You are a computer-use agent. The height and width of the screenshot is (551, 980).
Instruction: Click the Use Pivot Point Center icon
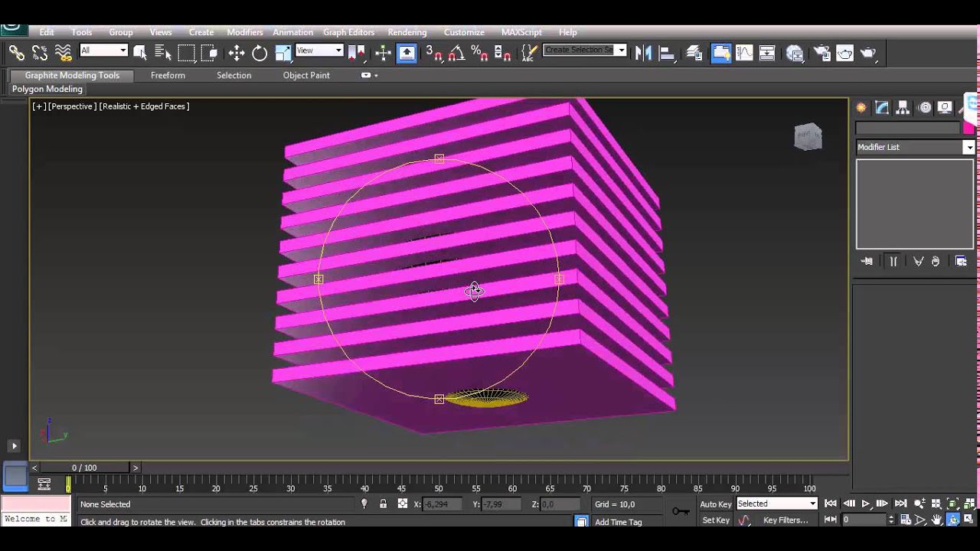pyautogui.click(x=357, y=53)
